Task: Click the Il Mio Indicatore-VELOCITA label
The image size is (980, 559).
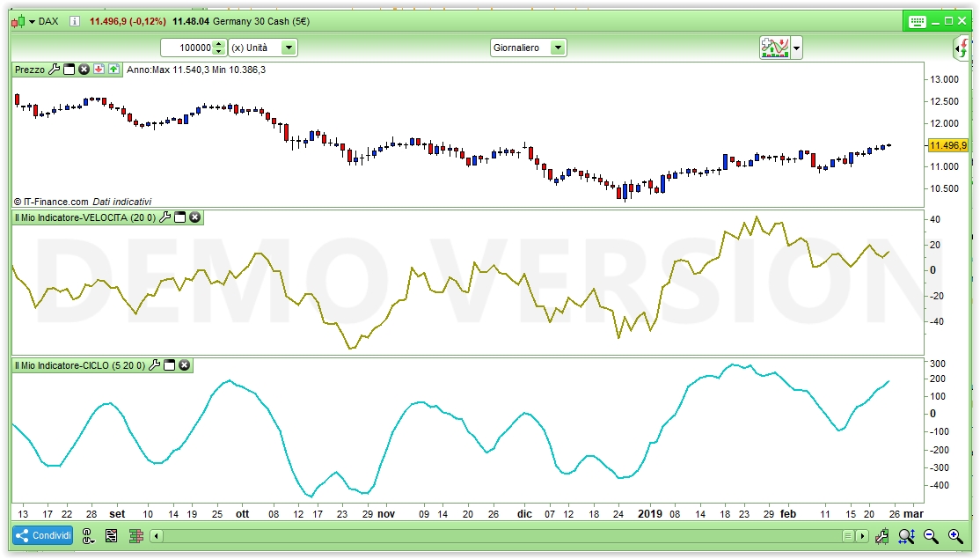Action: (x=85, y=217)
